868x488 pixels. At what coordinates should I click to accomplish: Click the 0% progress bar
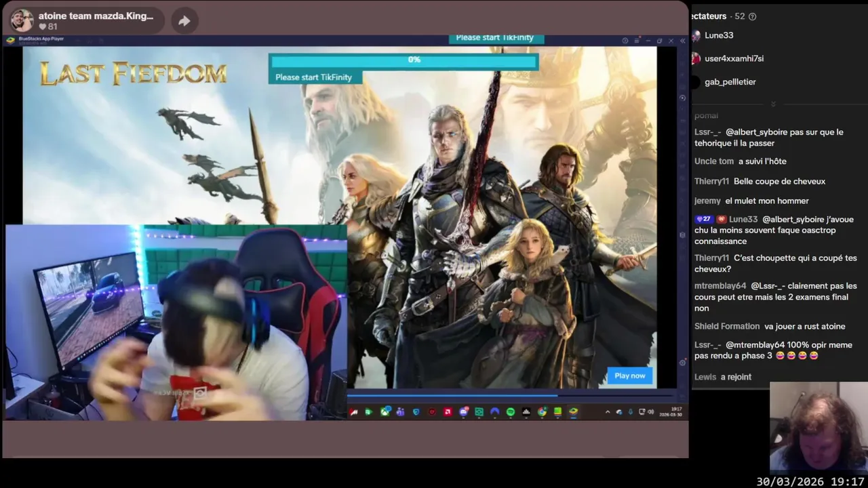pos(403,60)
